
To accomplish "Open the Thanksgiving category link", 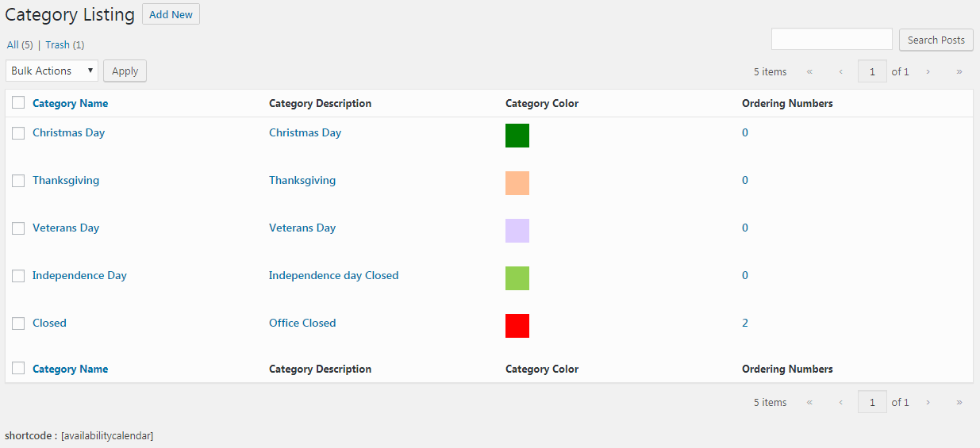I will click(x=66, y=180).
